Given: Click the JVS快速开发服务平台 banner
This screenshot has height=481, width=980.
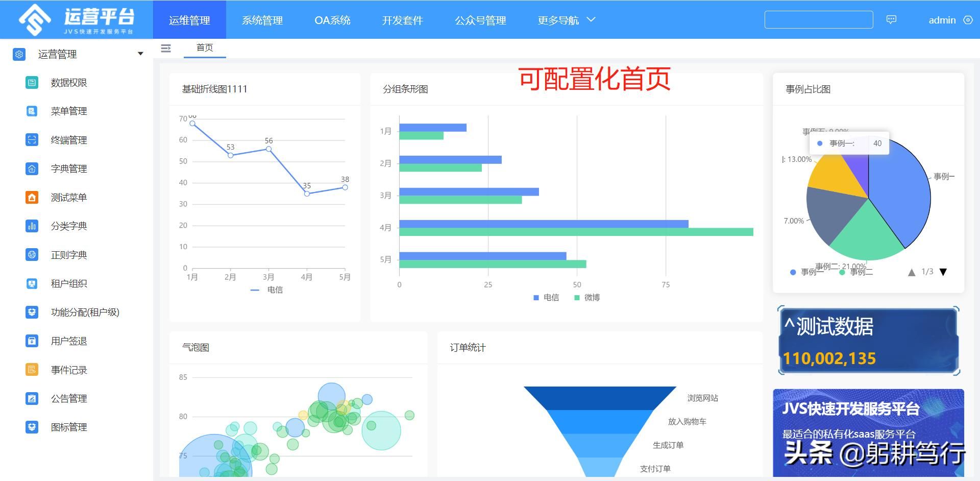Looking at the screenshot, I should 868,433.
